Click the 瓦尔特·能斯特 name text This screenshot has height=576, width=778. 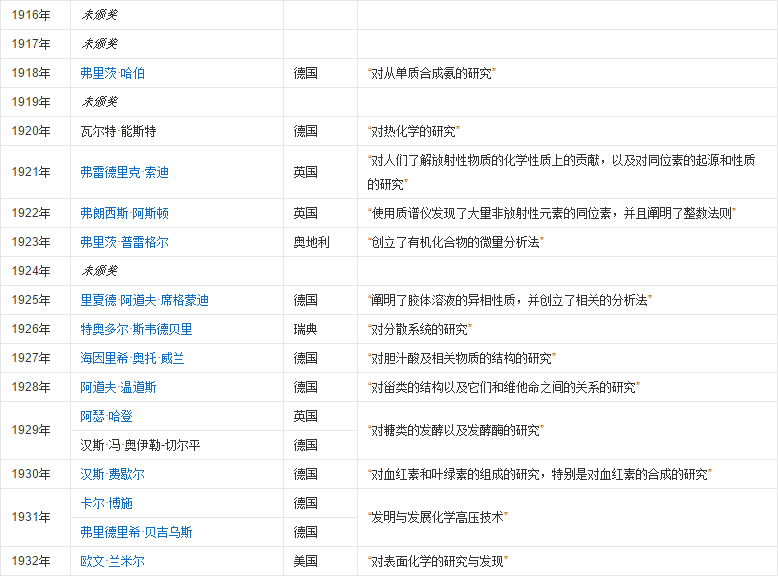click(x=118, y=131)
